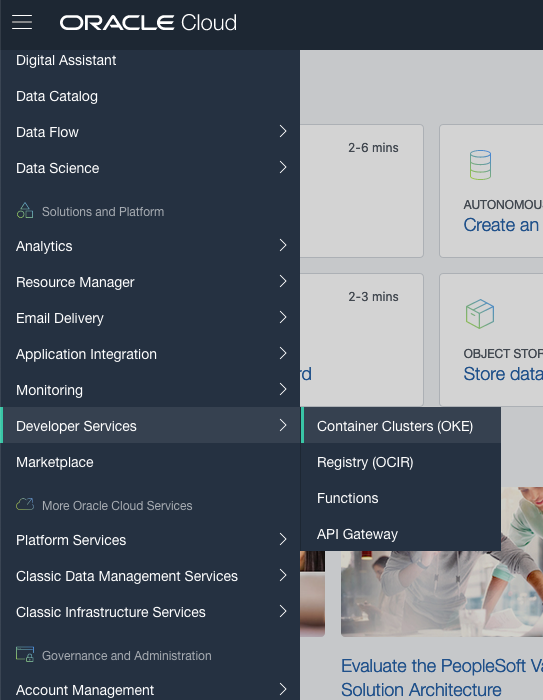Click the '2-6 mins' card label
Image resolution: width=543 pixels, height=700 pixels.
[x=373, y=148]
